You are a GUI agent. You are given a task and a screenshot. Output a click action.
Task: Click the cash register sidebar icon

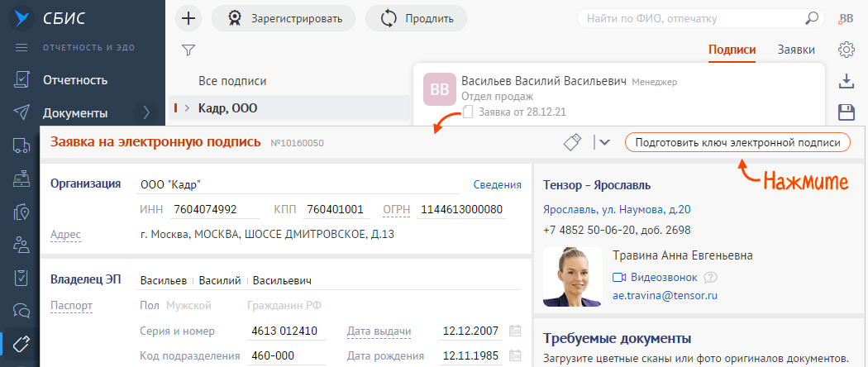pos(21,179)
